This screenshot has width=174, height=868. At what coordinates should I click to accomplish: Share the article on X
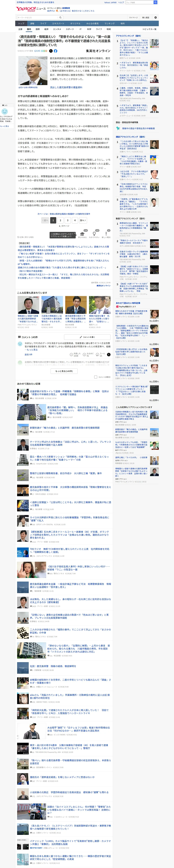coord(51,51)
